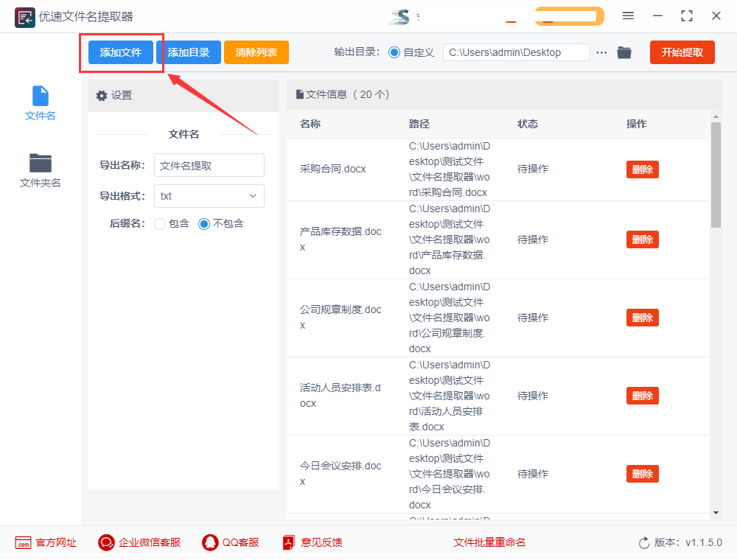This screenshot has height=560, width=737.
Task: Select the 今日会议安排.docx file name
Action: click(340, 474)
